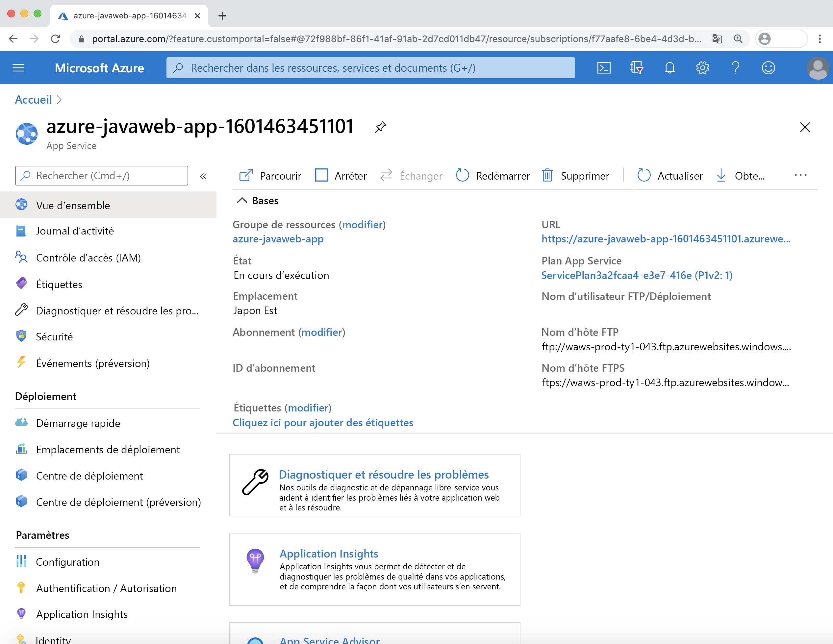
Task: Reload the browser page
Action: point(55,39)
